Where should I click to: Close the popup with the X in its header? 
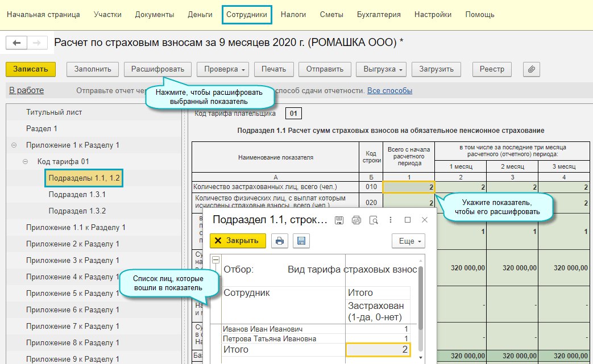click(425, 220)
